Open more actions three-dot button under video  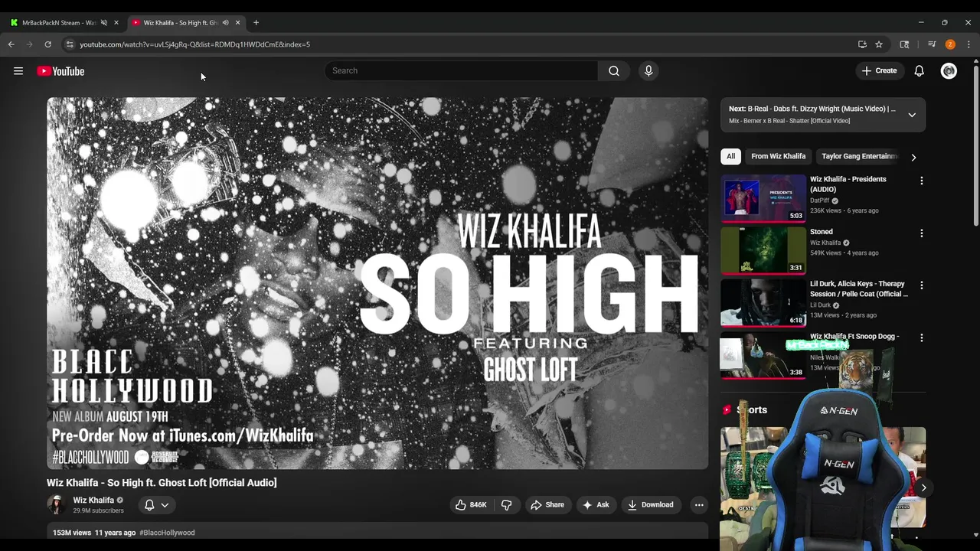[698, 504]
